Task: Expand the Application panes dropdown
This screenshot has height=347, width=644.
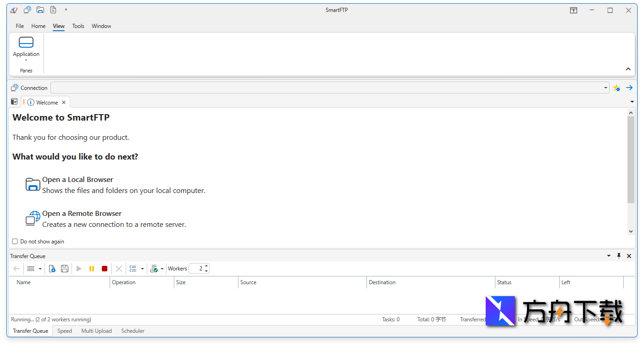Action: [26, 60]
